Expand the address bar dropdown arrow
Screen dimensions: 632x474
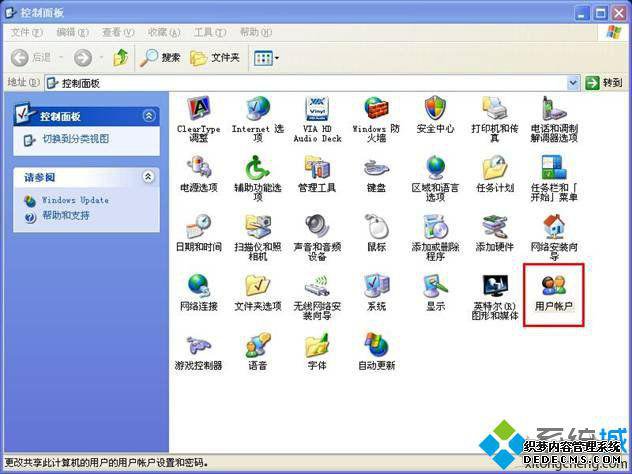click(573, 83)
